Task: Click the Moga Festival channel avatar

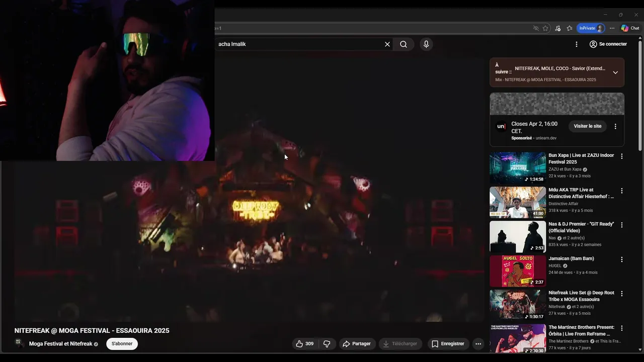Action: tap(19, 343)
